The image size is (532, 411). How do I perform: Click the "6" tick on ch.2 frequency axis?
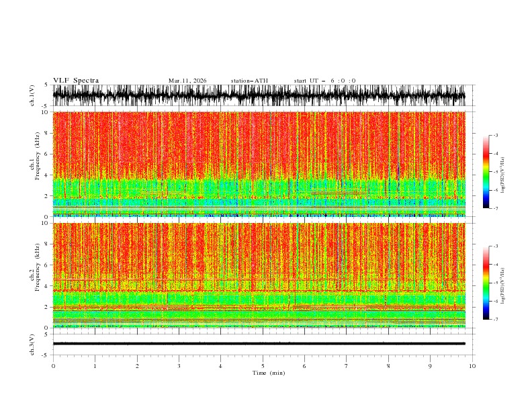(47, 265)
